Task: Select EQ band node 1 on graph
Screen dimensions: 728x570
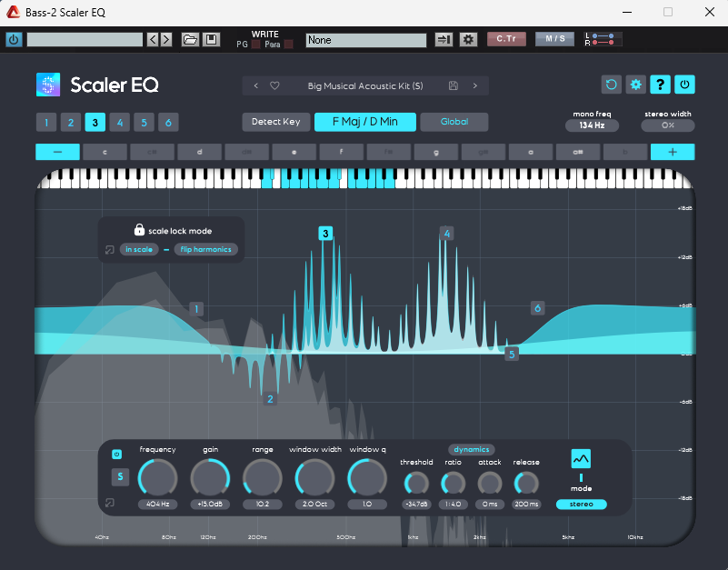Action: tap(196, 309)
